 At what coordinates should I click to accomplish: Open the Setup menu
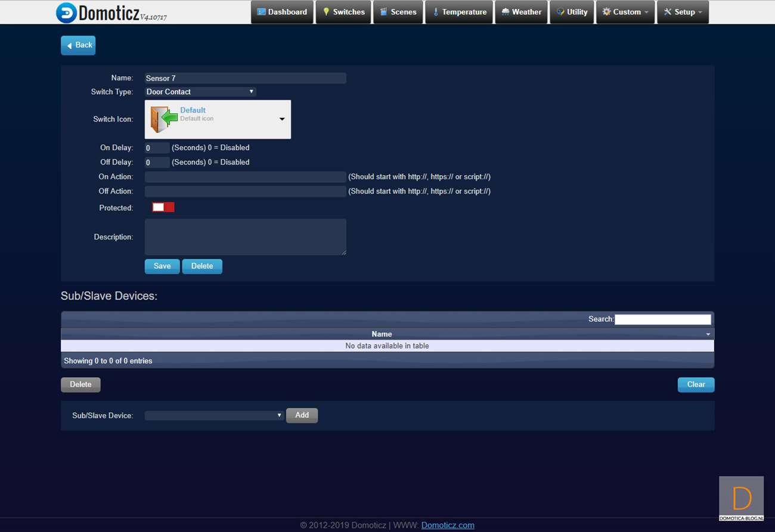tap(683, 12)
